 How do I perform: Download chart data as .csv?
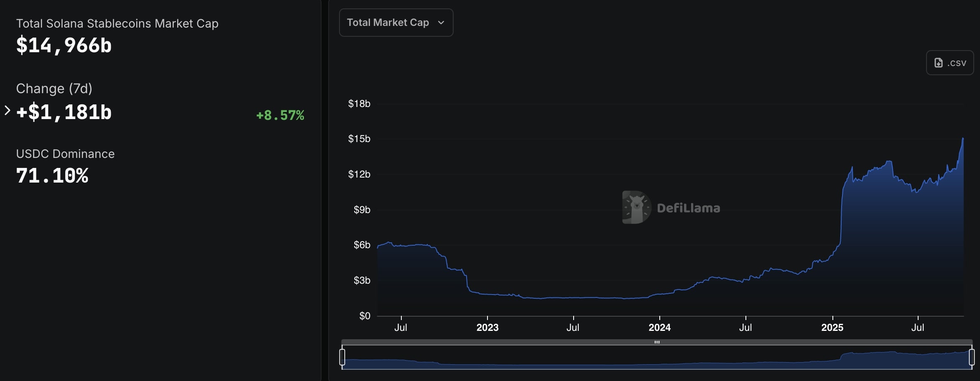pos(949,63)
